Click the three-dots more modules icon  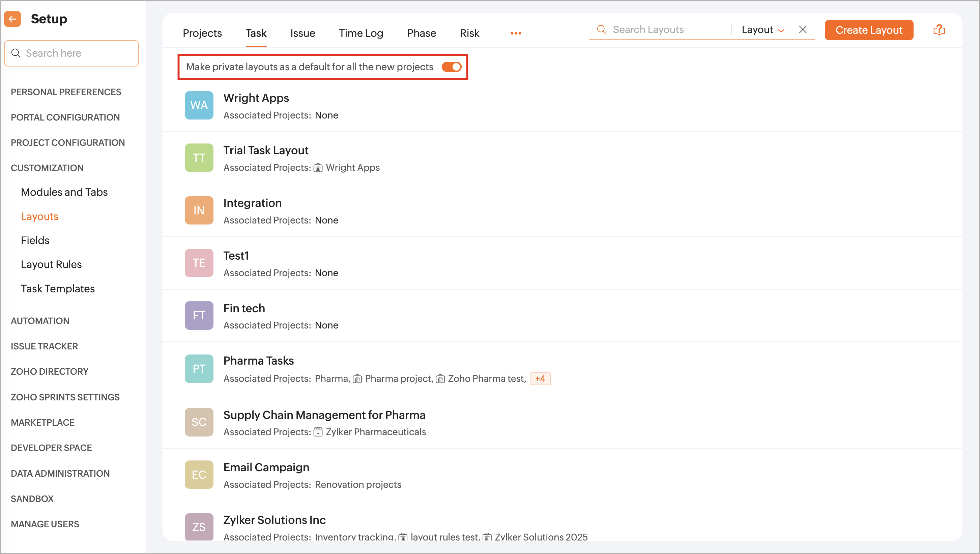tap(516, 33)
